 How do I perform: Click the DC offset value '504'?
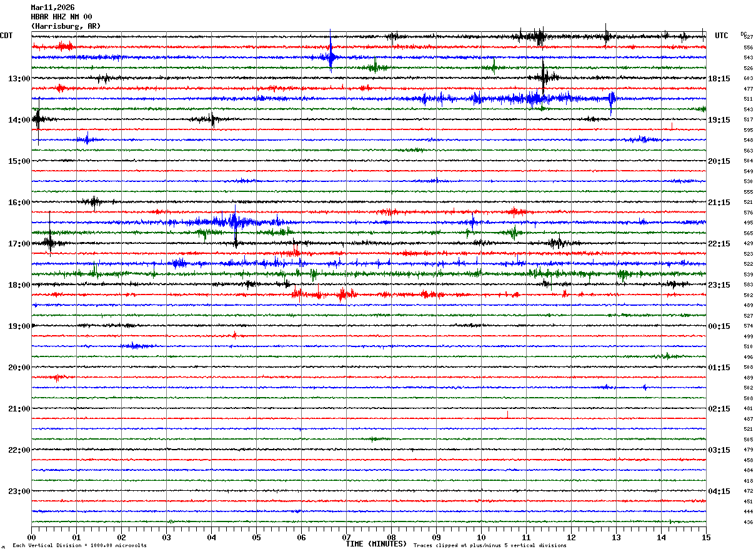748,161
